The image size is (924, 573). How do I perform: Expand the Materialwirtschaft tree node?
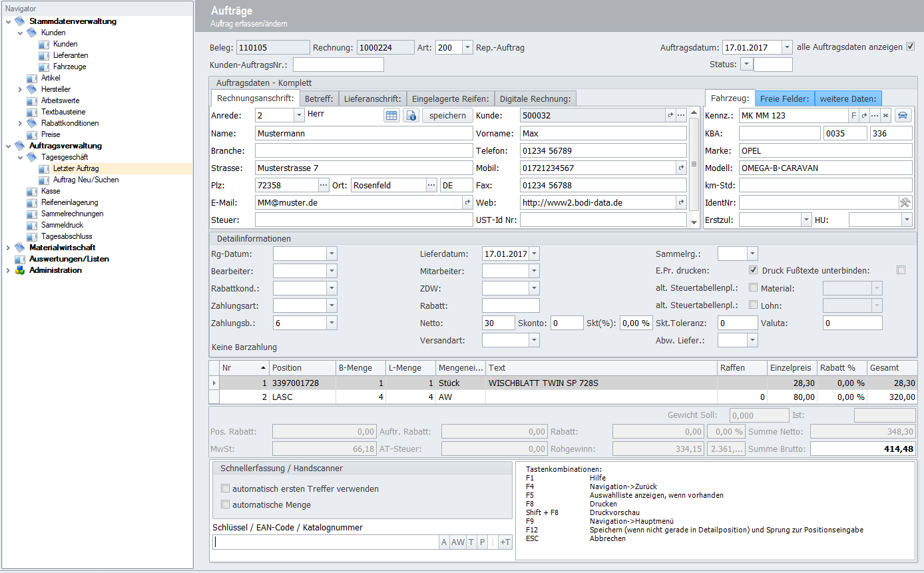point(8,248)
